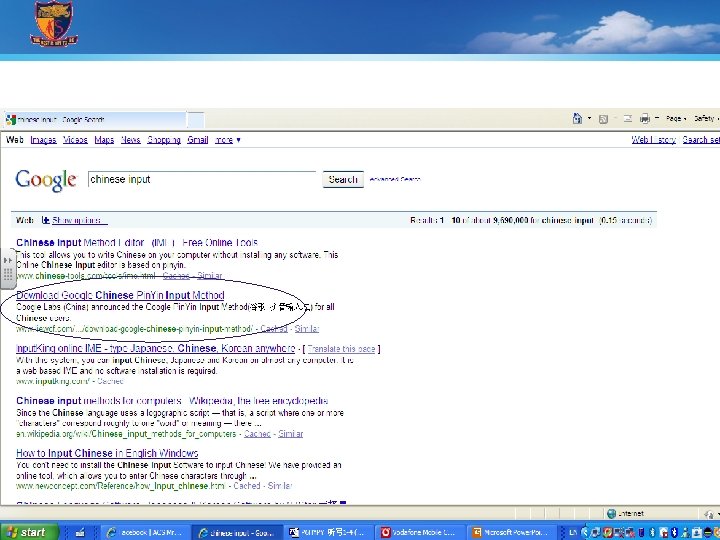Click the Videos link in Google nav
This screenshot has height=540, width=720.
pyautogui.click(x=75, y=140)
